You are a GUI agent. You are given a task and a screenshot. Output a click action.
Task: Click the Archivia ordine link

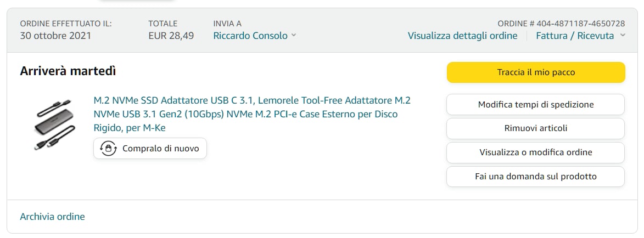point(52,217)
